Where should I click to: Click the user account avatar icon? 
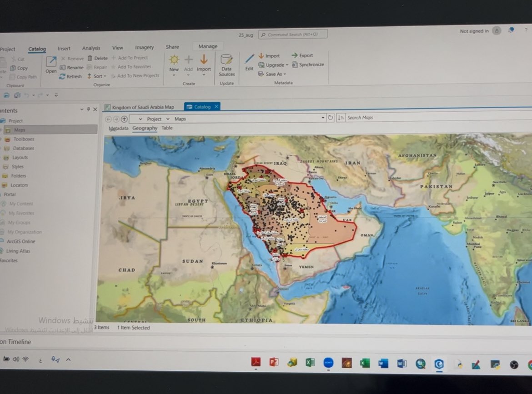tap(497, 31)
